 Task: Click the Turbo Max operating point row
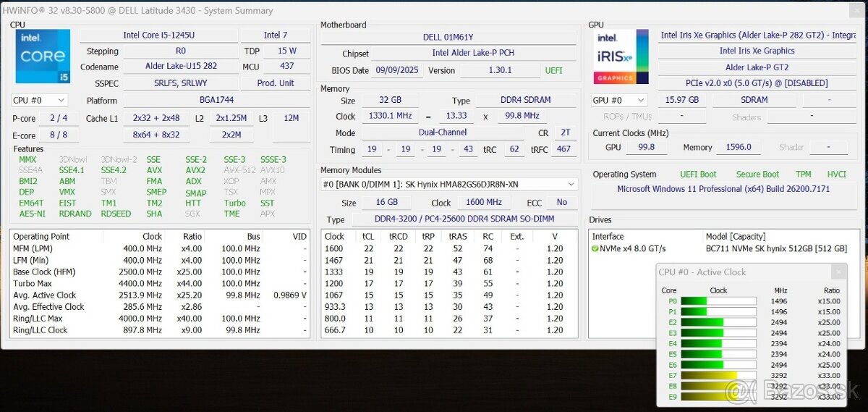[x=159, y=283]
